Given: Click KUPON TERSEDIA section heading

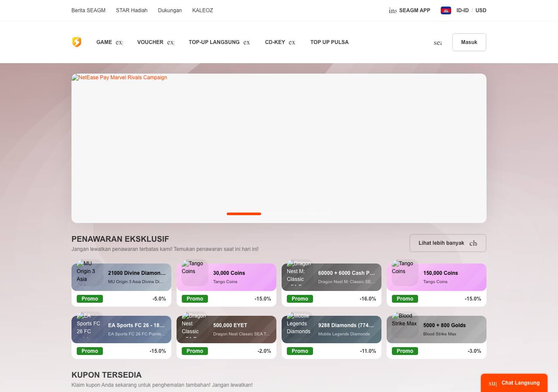Looking at the screenshot, I should pyautogui.click(x=106, y=375).
